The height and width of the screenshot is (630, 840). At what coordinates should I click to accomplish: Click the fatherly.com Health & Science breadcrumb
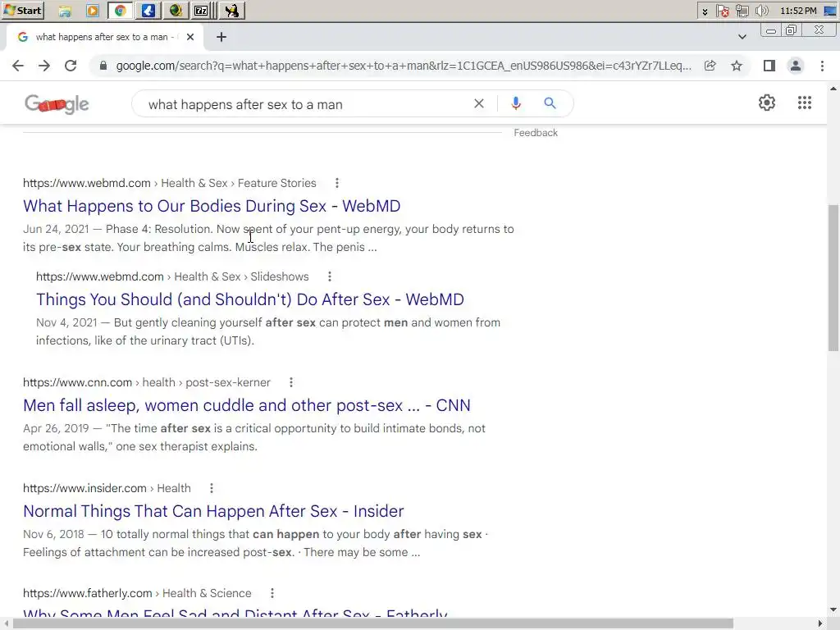[x=137, y=593]
